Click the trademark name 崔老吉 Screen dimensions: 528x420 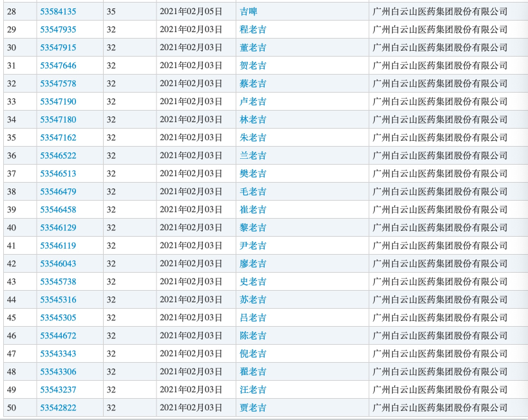(253, 210)
